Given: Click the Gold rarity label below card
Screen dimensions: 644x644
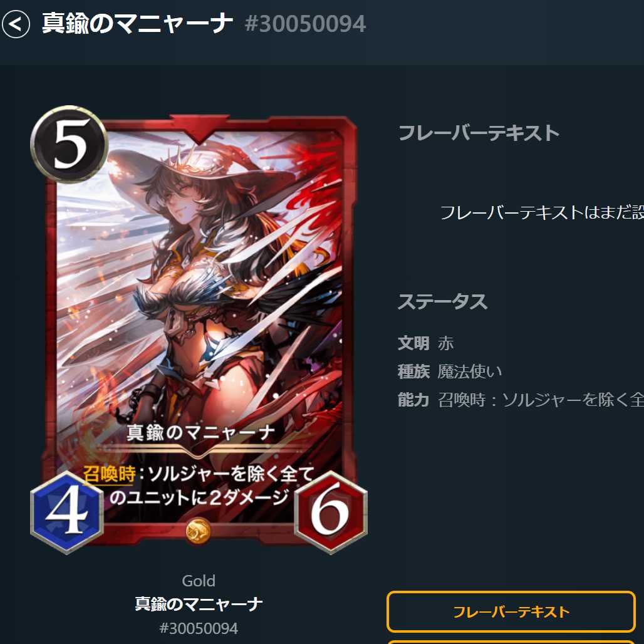Looking at the screenshot, I should [199, 581].
